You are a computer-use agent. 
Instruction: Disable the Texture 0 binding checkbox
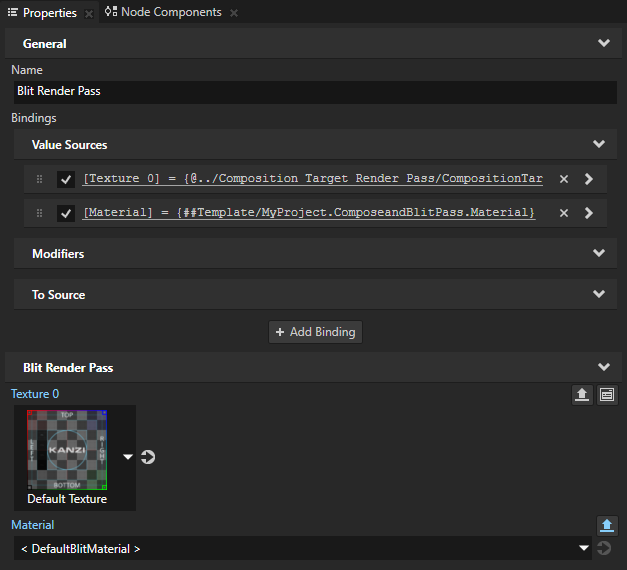(66, 179)
